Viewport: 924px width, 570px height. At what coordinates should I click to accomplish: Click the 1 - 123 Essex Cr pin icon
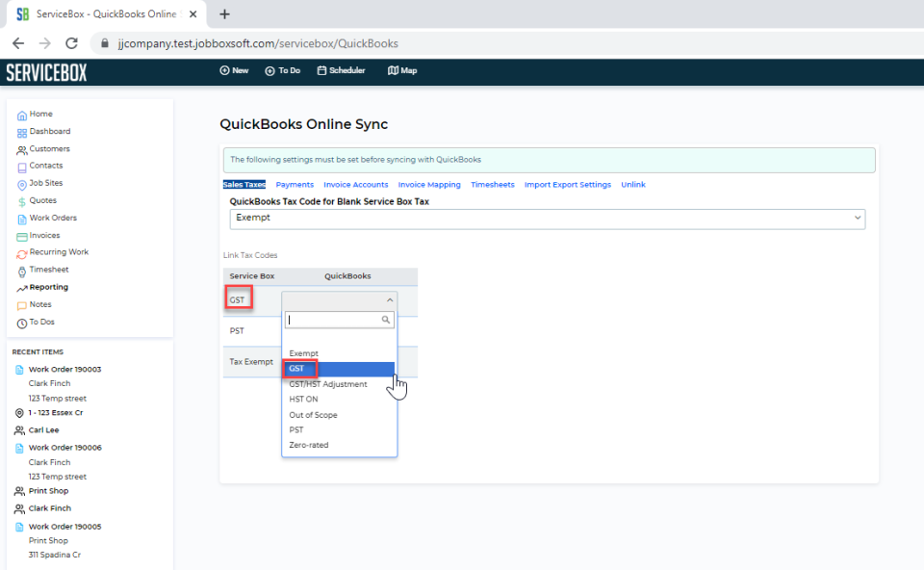coord(19,413)
